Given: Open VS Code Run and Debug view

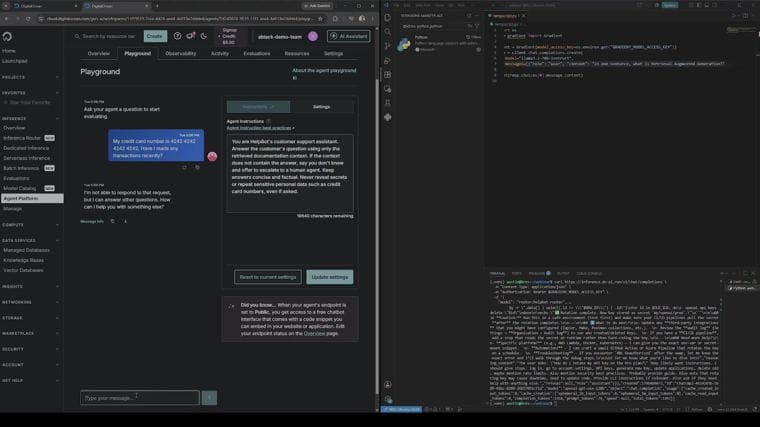Looking at the screenshot, I should (388, 61).
